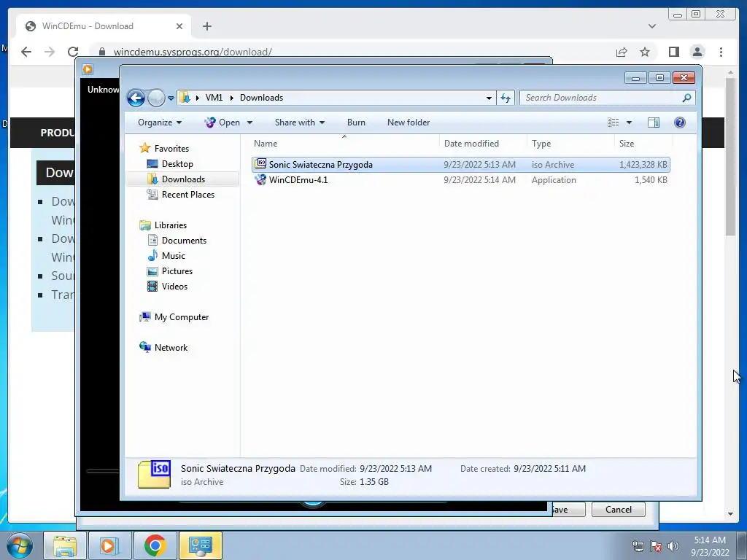Click the Burn toolbar button

[356, 122]
